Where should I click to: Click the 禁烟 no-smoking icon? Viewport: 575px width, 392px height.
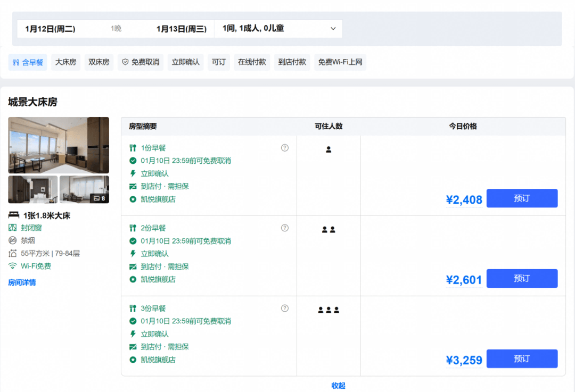12,240
